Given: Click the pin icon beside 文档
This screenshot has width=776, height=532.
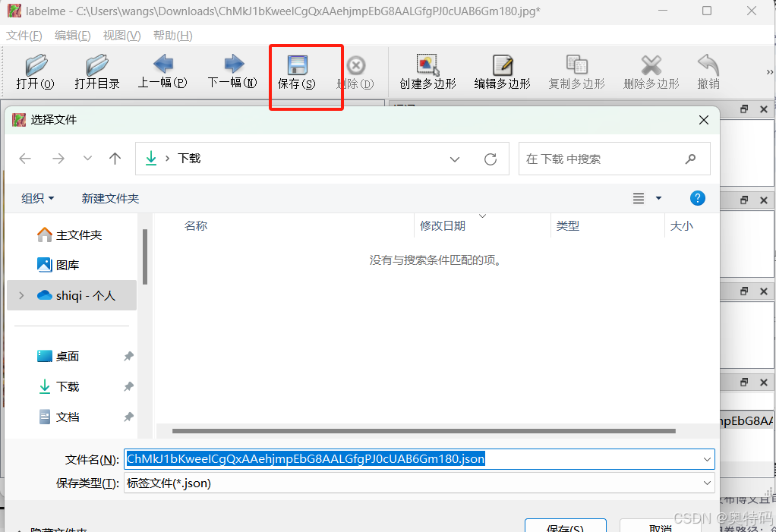Looking at the screenshot, I should 128,417.
